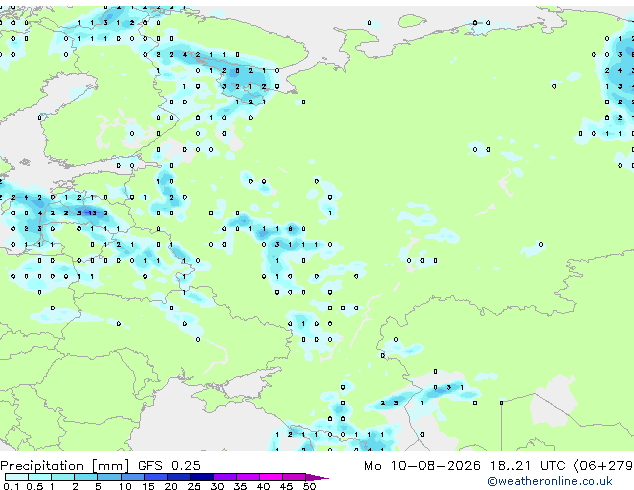
Task: Click the 2–5 mm legend color swatch
Action: pos(86,477)
